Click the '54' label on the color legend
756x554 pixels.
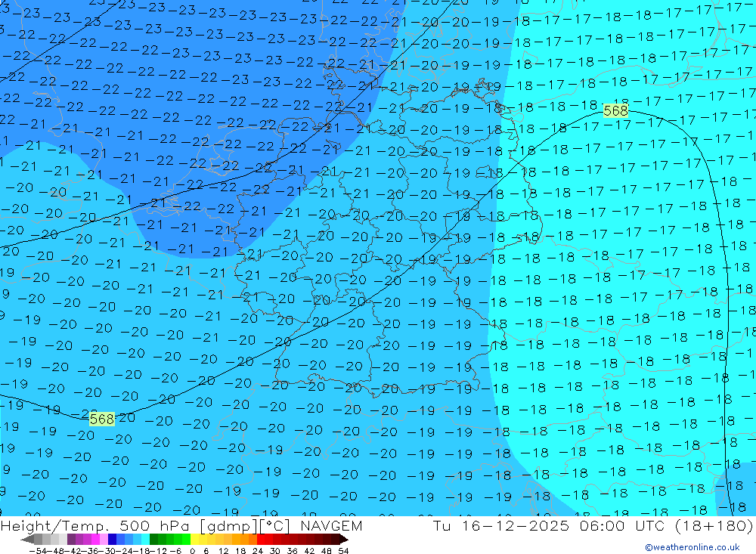pos(343,551)
